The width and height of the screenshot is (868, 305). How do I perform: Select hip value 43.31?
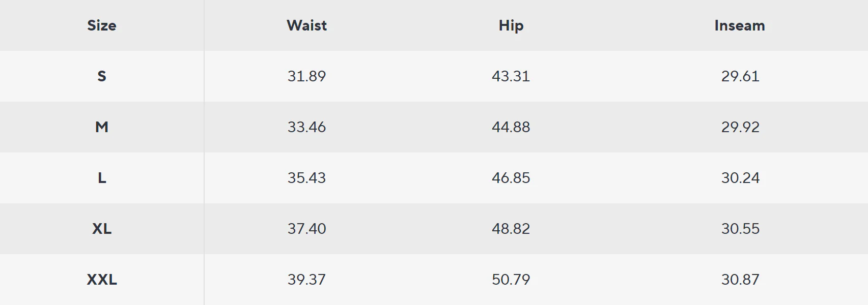coord(511,76)
